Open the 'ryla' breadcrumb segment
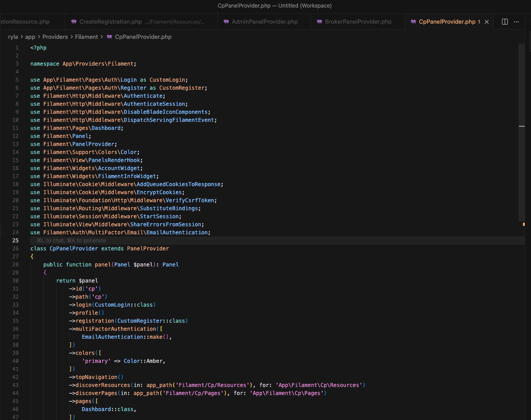 click(x=13, y=37)
